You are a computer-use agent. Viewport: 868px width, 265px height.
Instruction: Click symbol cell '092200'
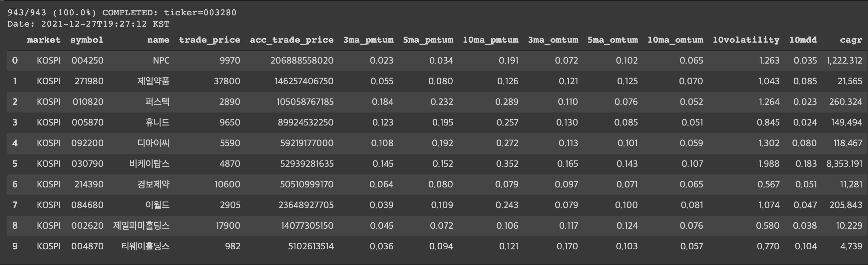(x=87, y=143)
